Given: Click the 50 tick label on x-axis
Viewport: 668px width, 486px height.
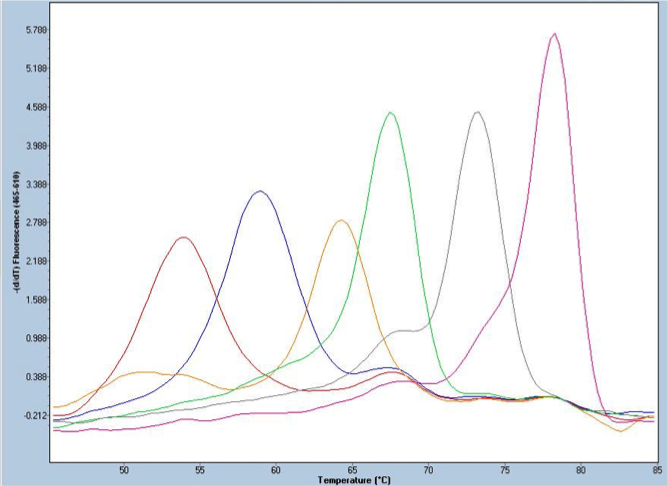Looking at the screenshot, I should (x=124, y=468).
